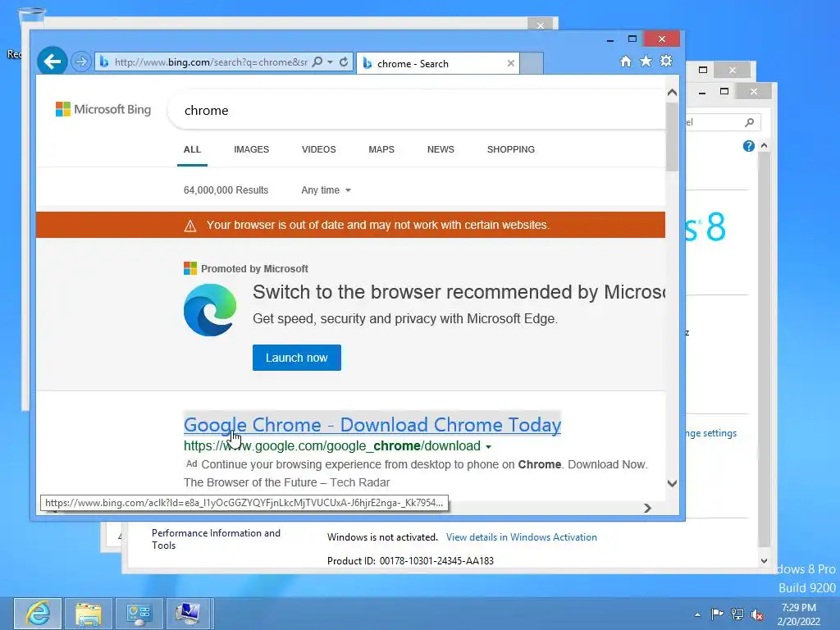Image resolution: width=840 pixels, height=630 pixels.
Task: Click the forward navigation arrow
Action: click(81, 62)
